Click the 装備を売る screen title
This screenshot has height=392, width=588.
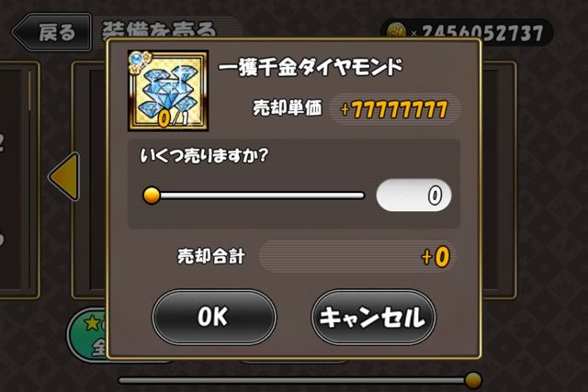[159, 30]
